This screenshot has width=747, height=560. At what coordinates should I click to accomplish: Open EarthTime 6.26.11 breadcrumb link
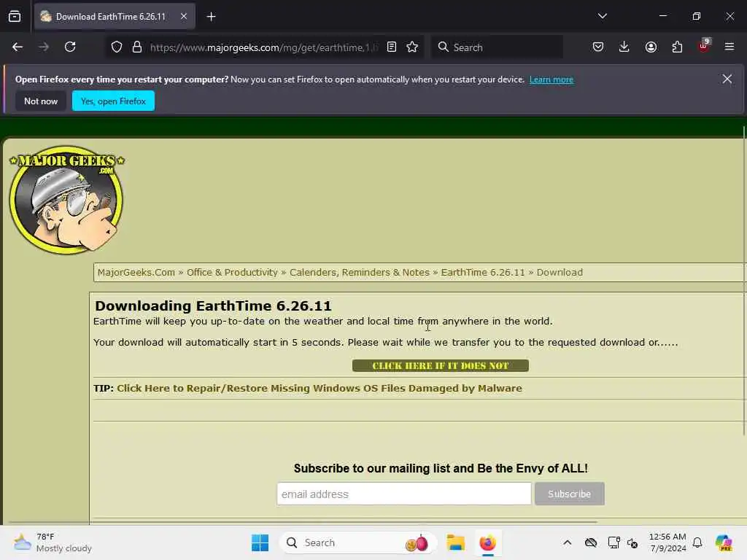[483, 273]
